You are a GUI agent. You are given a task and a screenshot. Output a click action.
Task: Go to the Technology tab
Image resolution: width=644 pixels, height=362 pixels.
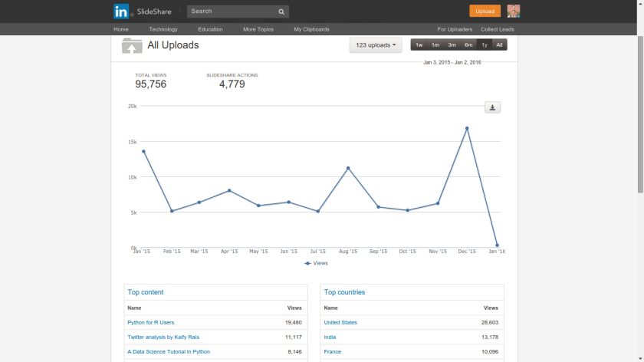coord(163,29)
